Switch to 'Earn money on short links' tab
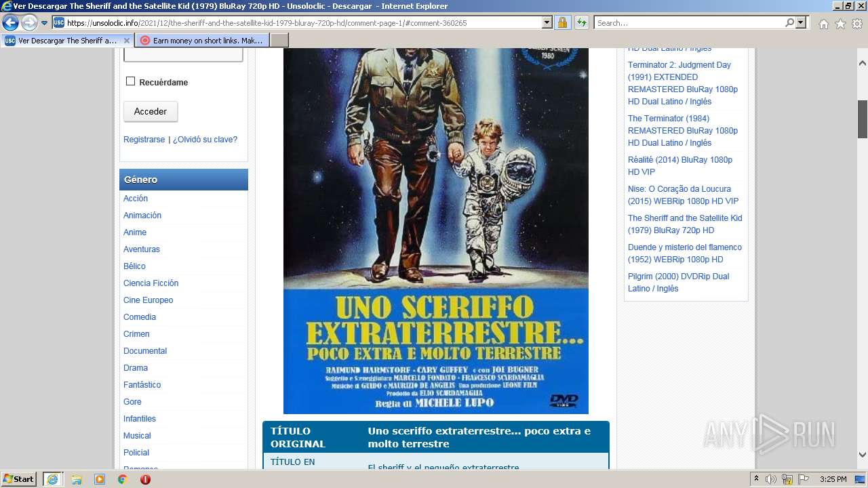The image size is (868, 488). tap(202, 41)
